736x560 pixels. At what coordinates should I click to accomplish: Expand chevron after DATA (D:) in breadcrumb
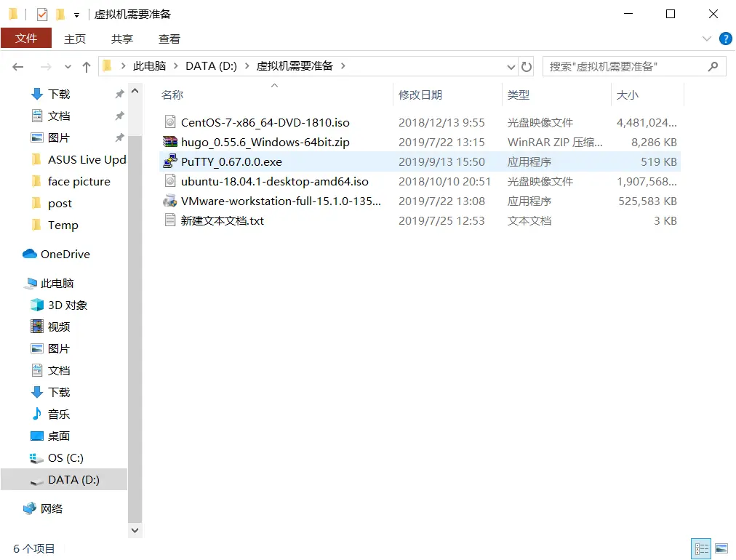pyautogui.click(x=247, y=65)
